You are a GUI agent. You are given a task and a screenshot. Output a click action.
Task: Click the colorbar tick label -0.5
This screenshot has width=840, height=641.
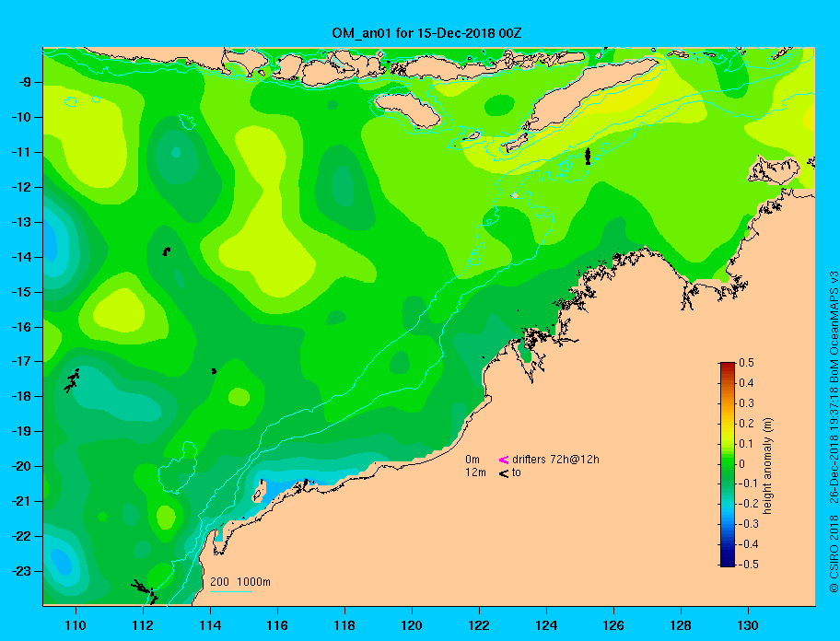(749, 565)
